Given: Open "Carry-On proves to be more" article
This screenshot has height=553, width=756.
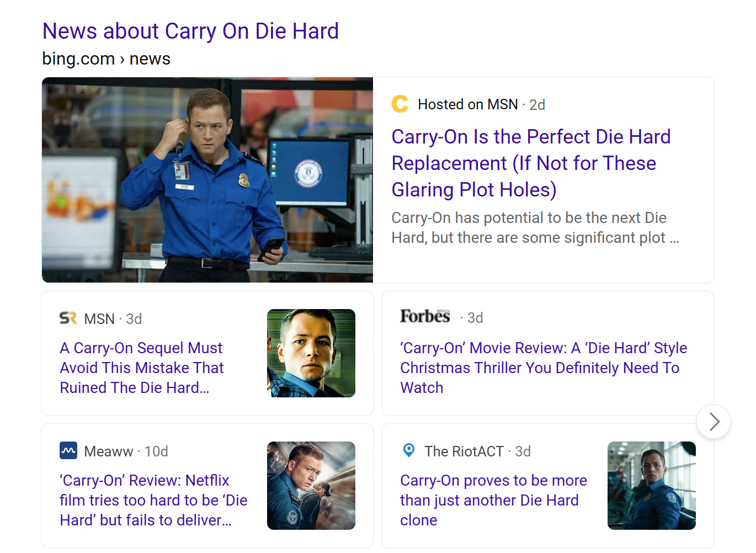Looking at the screenshot, I should 493,500.
